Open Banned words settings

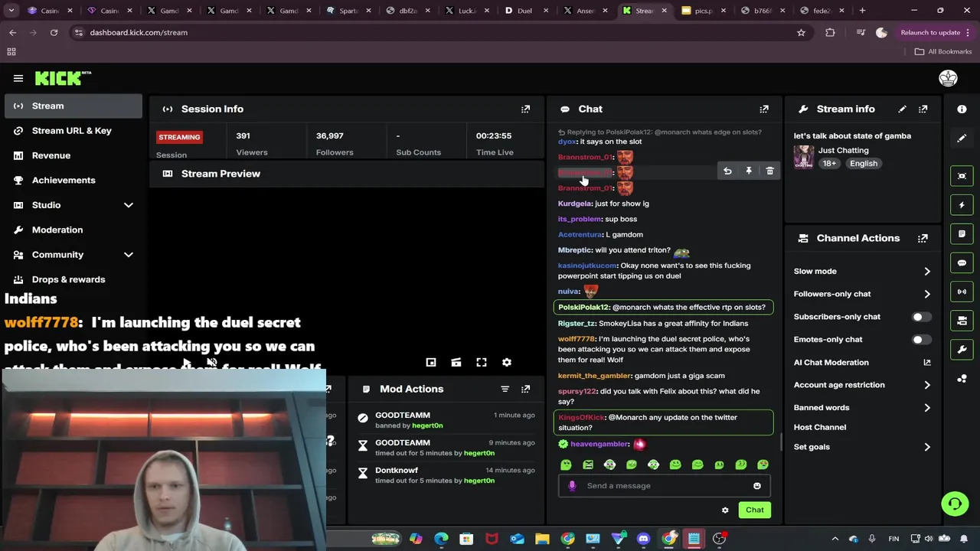coord(862,408)
